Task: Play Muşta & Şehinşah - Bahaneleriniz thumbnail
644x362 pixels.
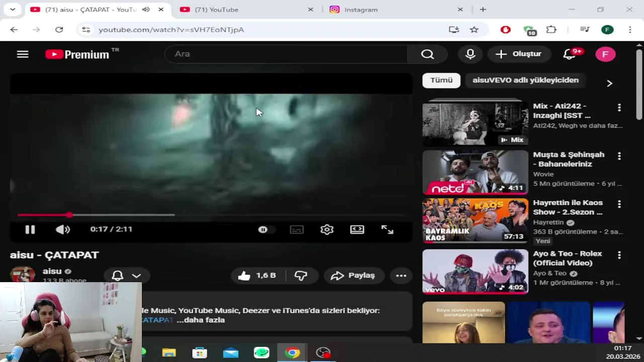Action: (x=475, y=172)
